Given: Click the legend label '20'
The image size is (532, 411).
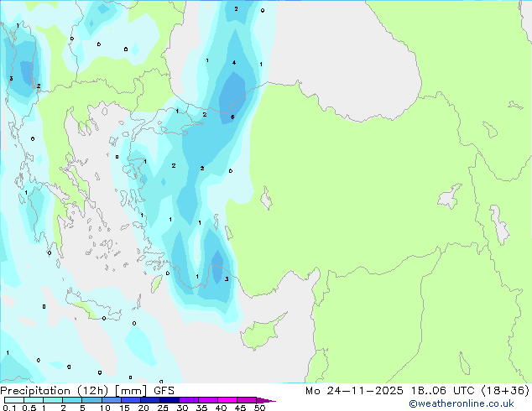Looking at the screenshot, I should pyautogui.click(x=143, y=408).
